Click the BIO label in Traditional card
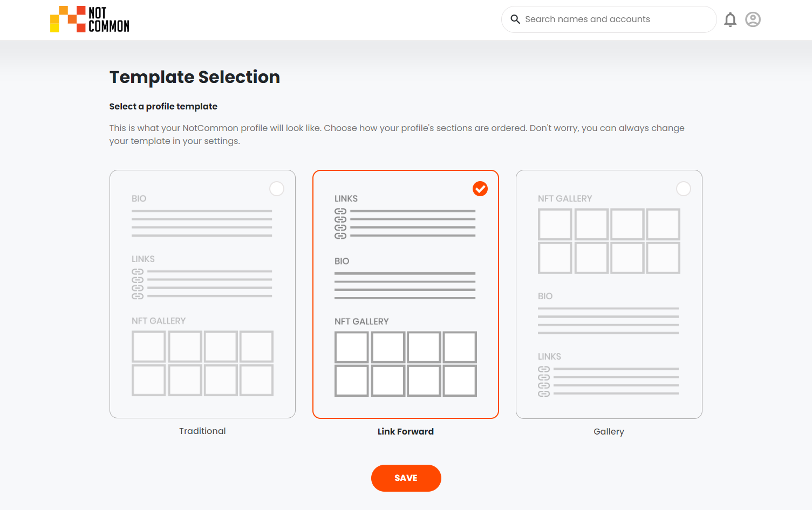812x510 pixels. 139,198
